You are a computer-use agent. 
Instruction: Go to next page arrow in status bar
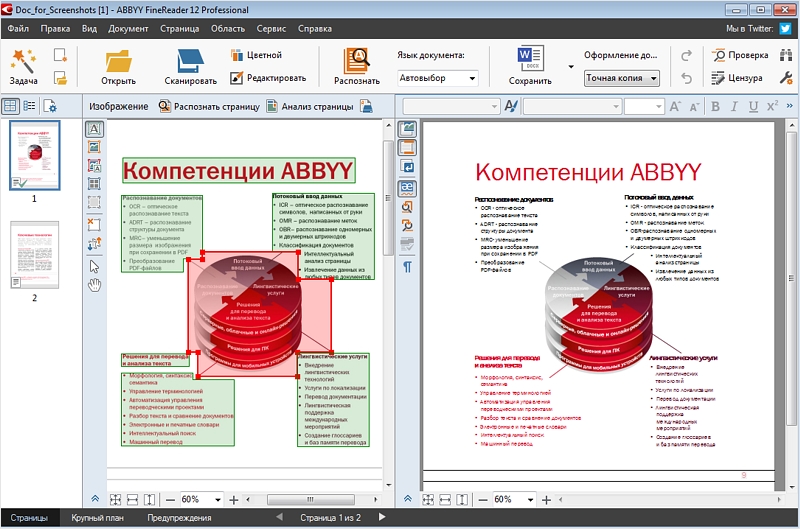[382, 517]
